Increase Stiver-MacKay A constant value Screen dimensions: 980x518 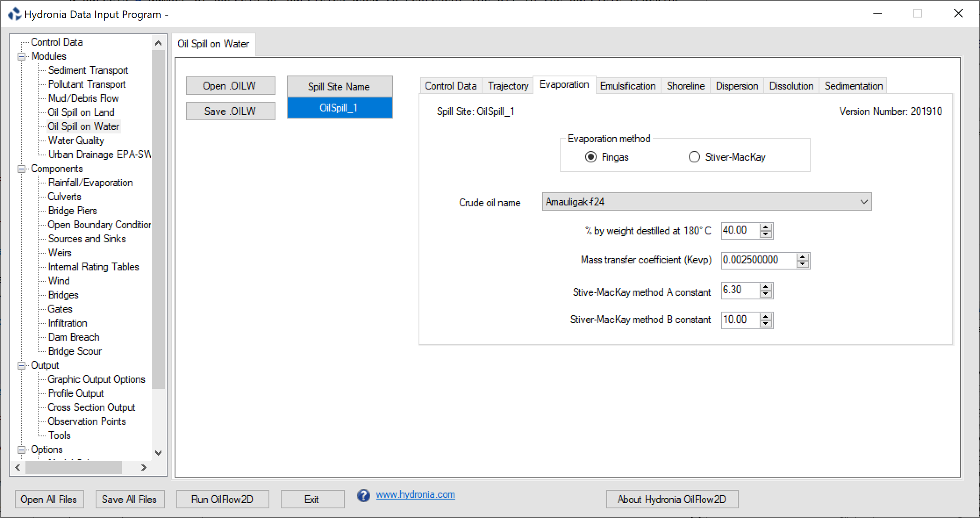point(766,287)
